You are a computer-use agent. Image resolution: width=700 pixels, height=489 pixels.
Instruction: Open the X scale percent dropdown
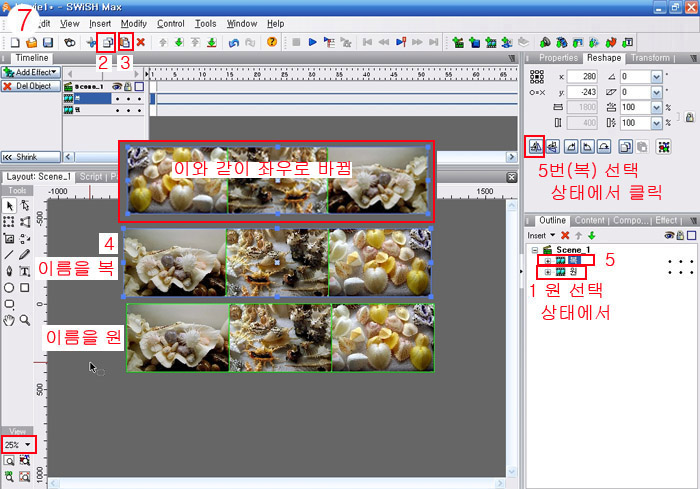point(656,107)
